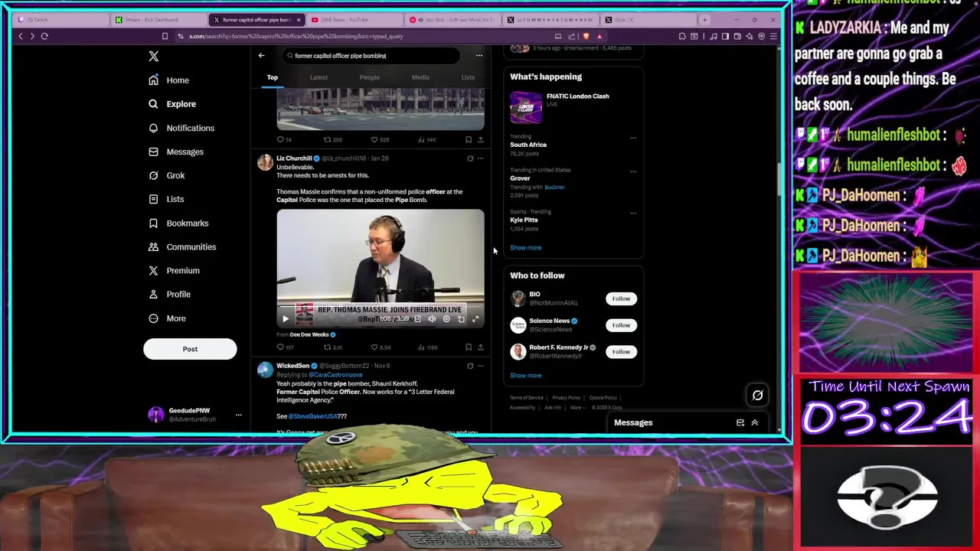
Task: Follow Robert F. Kennedy Jr
Action: click(621, 352)
